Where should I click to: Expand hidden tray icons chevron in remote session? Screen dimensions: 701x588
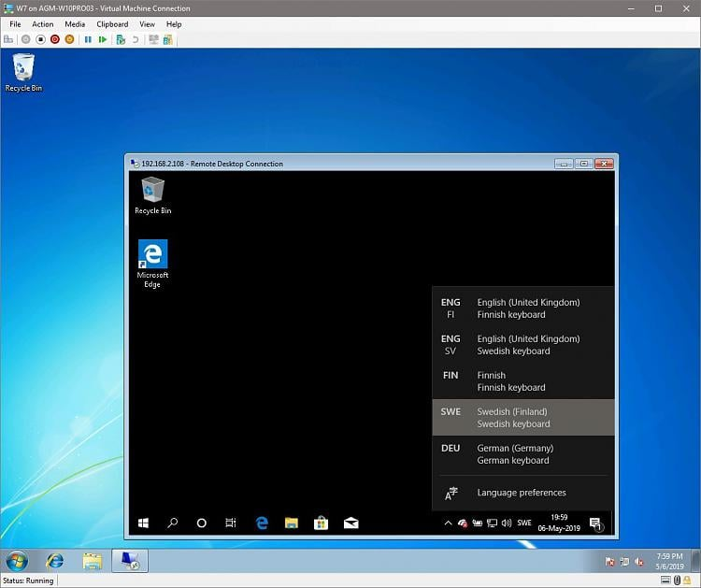pyautogui.click(x=448, y=523)
